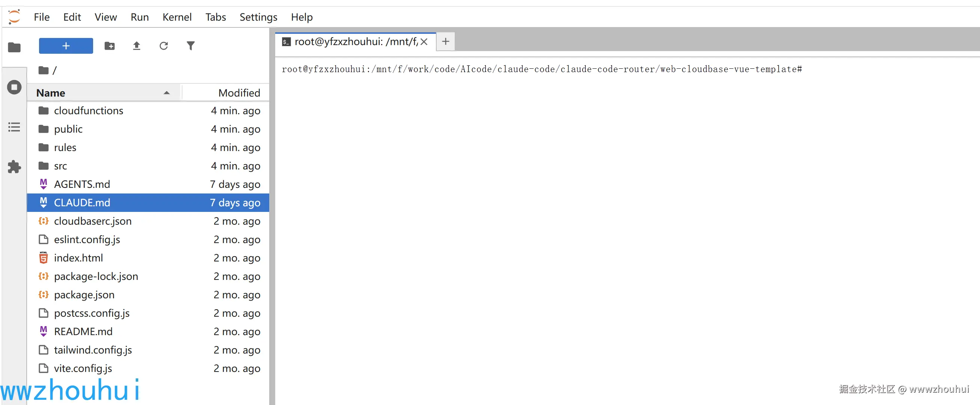Select the cloudbaserc.json file
The width and height of the screenshot is (980, 405).
(148, 221)
